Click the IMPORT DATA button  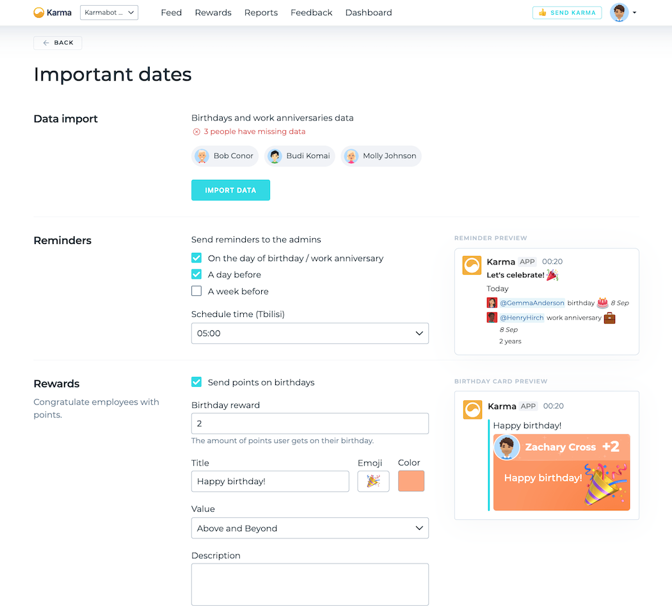pos(230,190)
